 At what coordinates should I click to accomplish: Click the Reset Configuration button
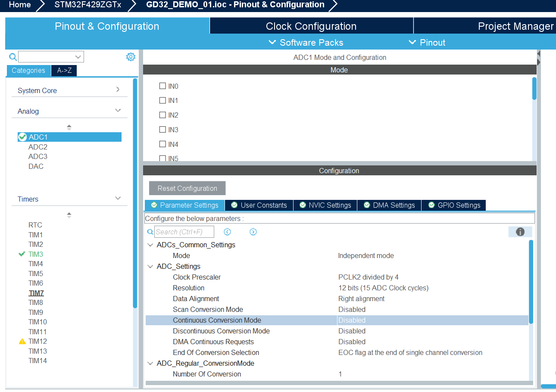(187, 188)
